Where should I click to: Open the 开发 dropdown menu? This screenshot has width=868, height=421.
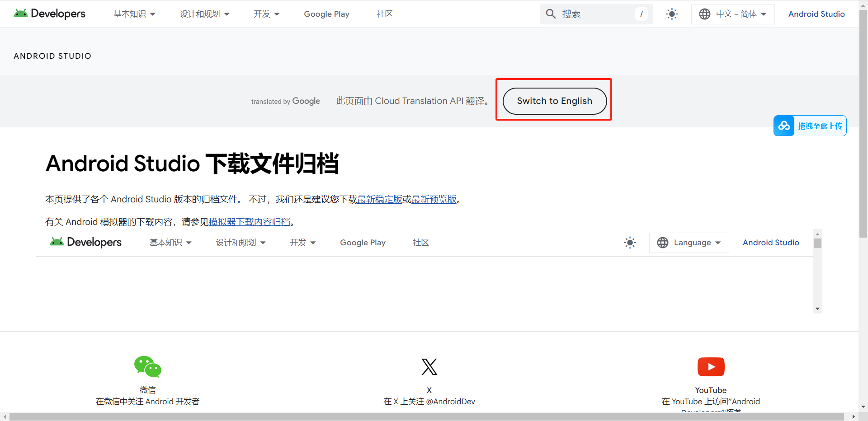point(266,14)
